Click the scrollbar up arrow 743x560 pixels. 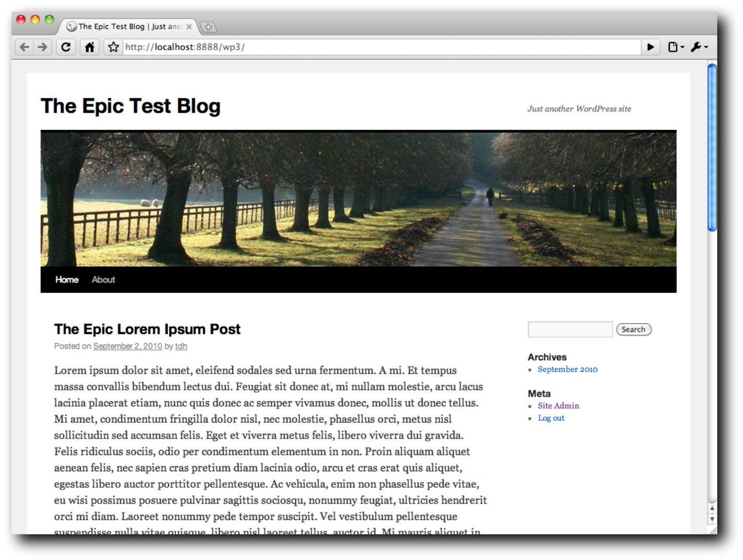click(x=712, y=508)
